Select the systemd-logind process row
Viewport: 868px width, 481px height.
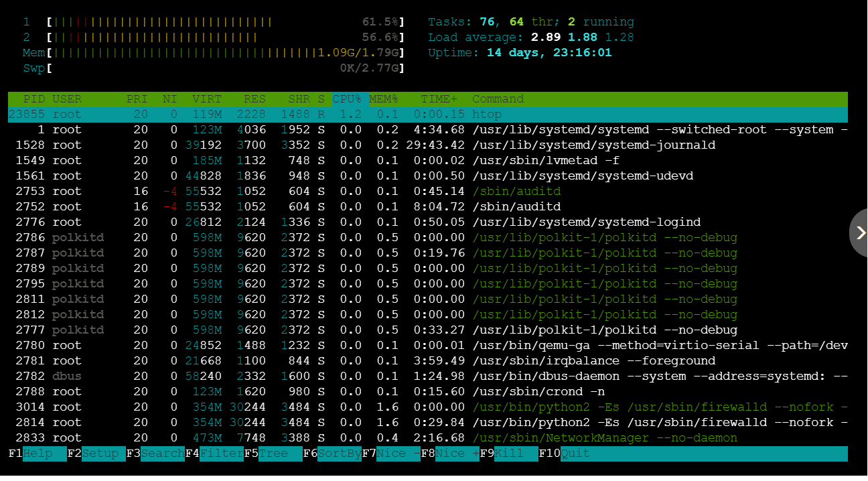[428, 222]
